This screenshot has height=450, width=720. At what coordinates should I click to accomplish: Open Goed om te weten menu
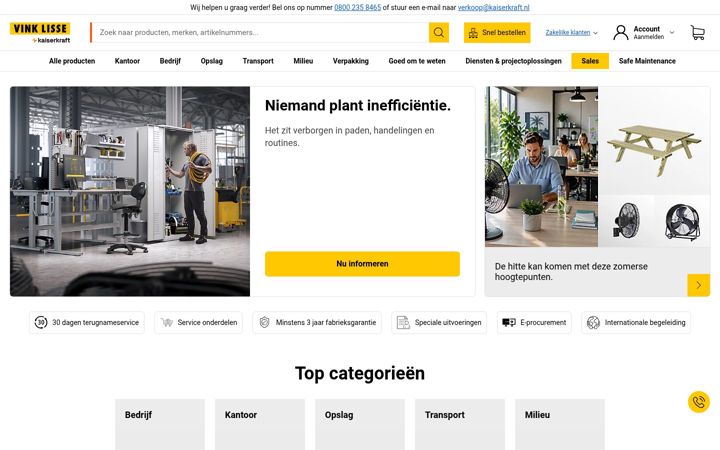point(417,61)
